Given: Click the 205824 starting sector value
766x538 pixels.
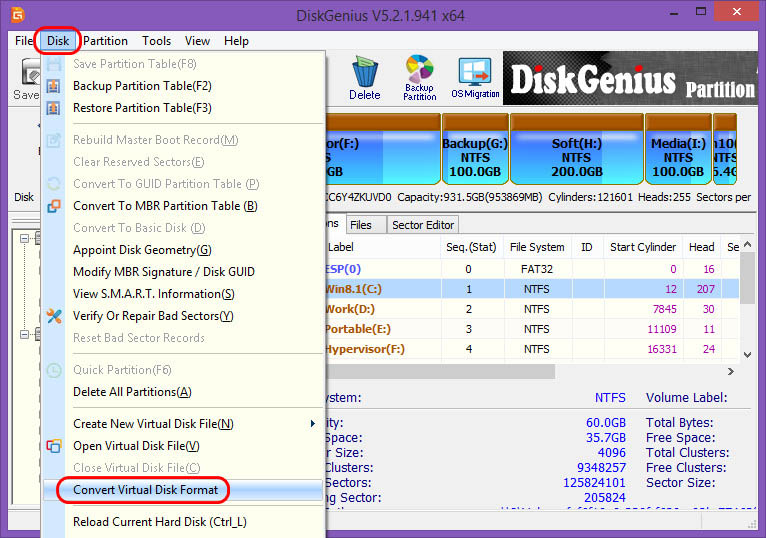Looking at the screenshot, I should click(605, 498).
